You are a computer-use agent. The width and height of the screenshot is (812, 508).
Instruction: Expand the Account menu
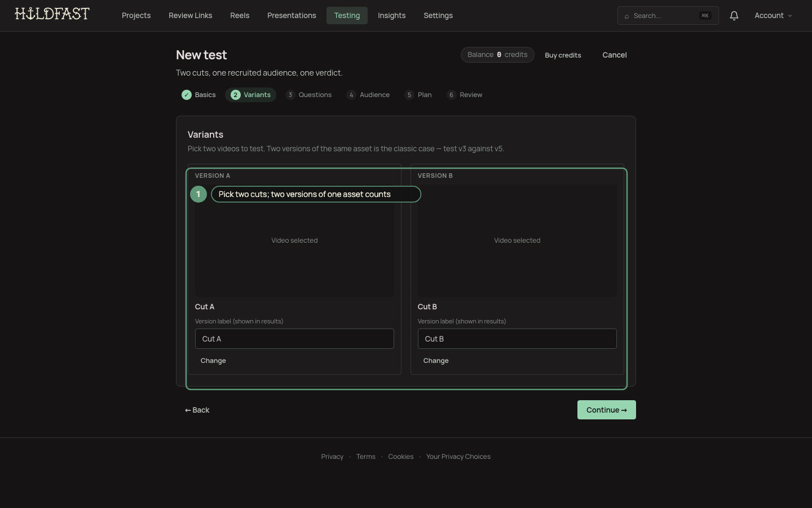click(773, 16)
